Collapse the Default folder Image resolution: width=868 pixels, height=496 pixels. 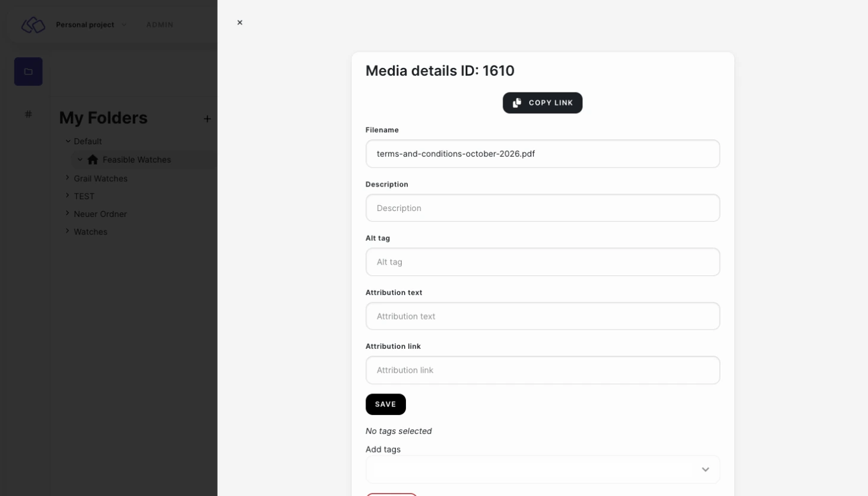[68, 141]
